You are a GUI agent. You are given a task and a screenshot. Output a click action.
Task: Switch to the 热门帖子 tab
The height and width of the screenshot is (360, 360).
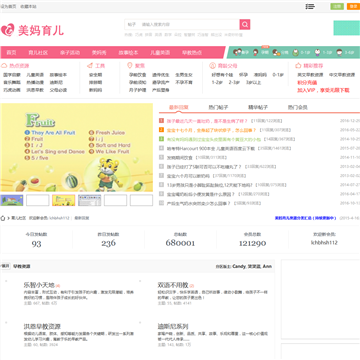point(218,107)
